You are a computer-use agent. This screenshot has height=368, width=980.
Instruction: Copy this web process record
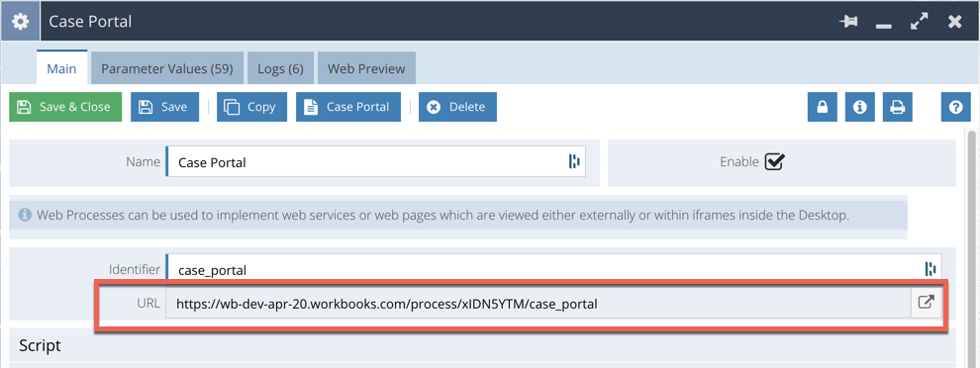coord(251,107)
